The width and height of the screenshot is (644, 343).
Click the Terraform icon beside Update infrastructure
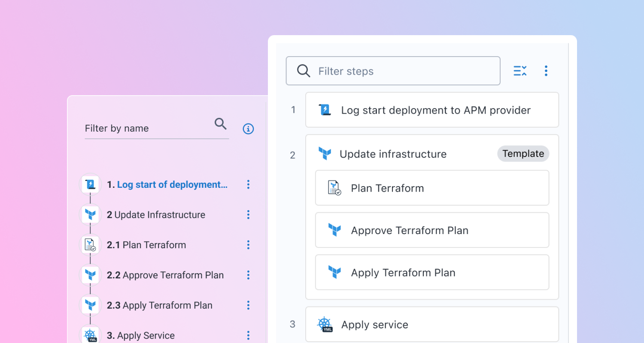[325, 153]
